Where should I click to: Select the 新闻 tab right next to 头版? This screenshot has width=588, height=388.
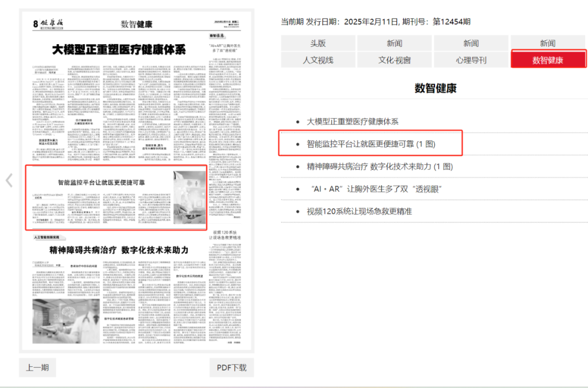point(395,43)
